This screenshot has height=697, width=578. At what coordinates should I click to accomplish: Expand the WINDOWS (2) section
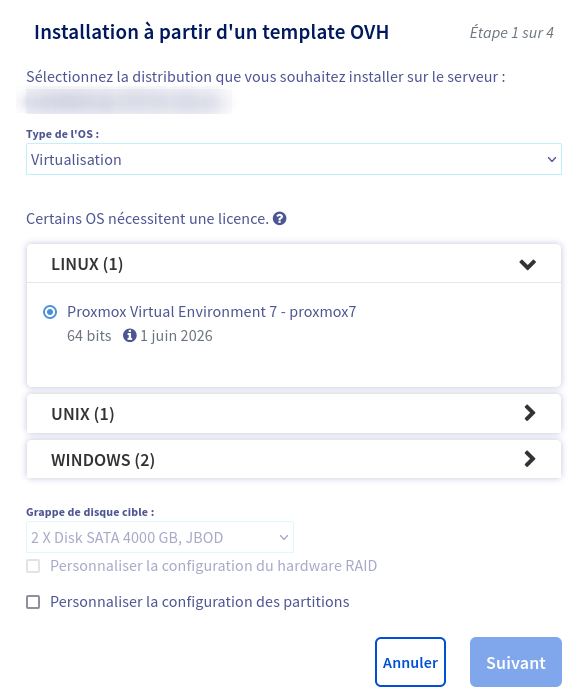[x=294, y=459]
